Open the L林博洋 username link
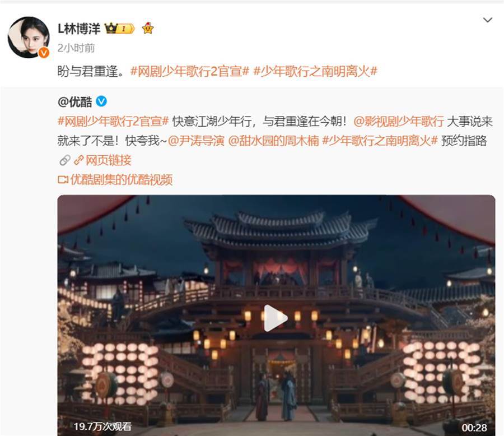Image resolution: width=504 pixels, height=436 pixels. click(x=79, y=29)
